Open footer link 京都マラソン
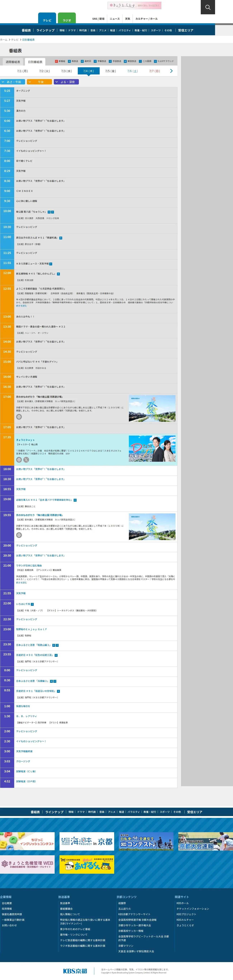Viewport: 233px width, 980px height. click(x=126, y=946)
